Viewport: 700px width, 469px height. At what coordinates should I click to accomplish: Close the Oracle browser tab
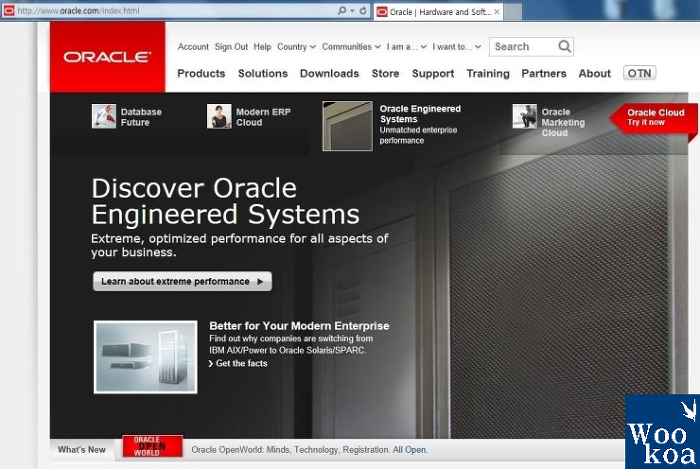click(497, 12)
